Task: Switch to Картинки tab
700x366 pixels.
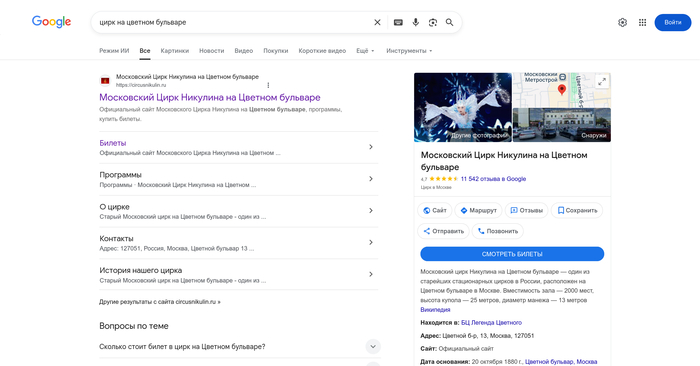Action: pyautogui.click(x=175, y=51)
